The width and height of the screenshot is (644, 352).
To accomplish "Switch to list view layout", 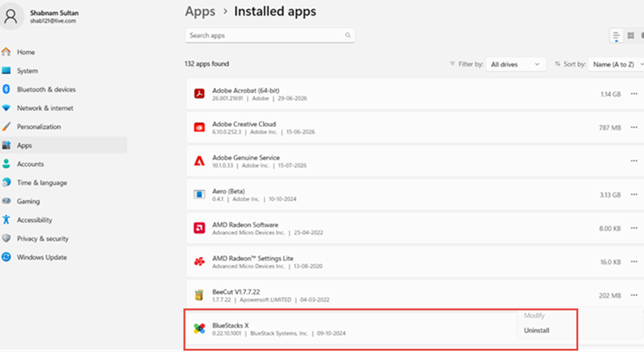I will tap(616, 36).
